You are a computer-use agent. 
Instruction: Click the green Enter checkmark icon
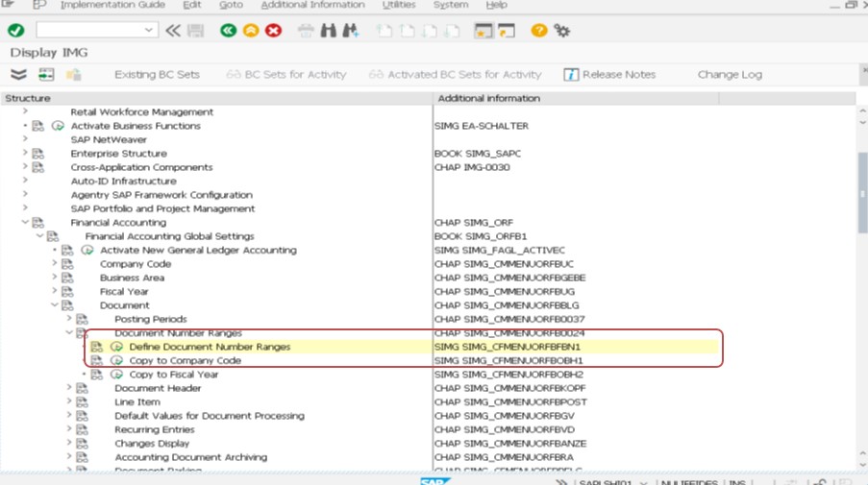pyautogui.click(x=16, y=31)
